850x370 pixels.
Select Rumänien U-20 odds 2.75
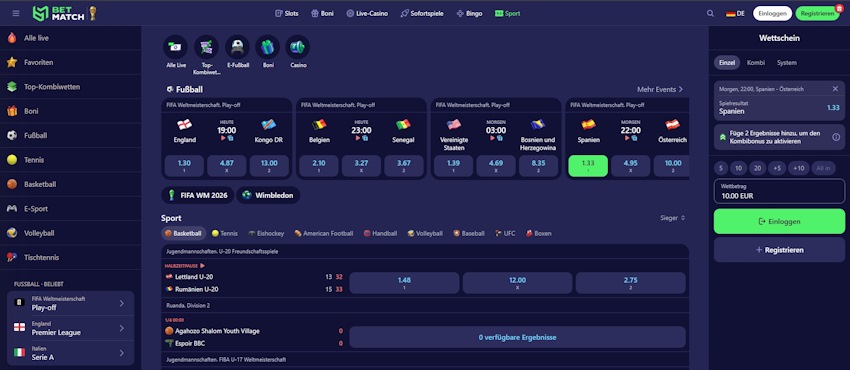pyautogui.click(x=630, y=283)
